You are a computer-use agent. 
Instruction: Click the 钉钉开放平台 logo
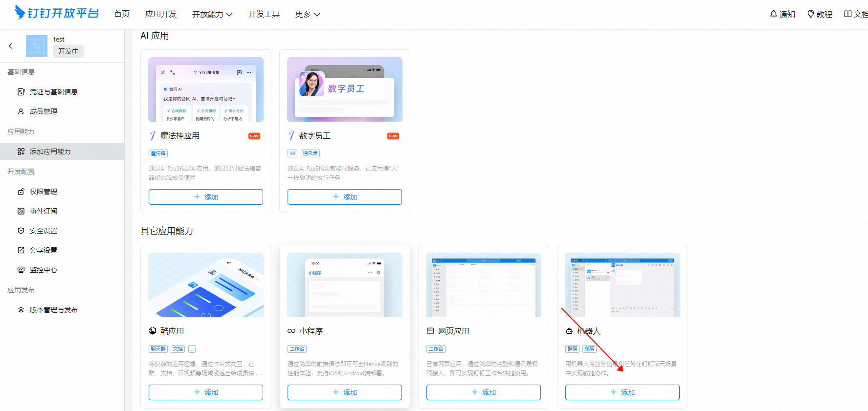57,13
